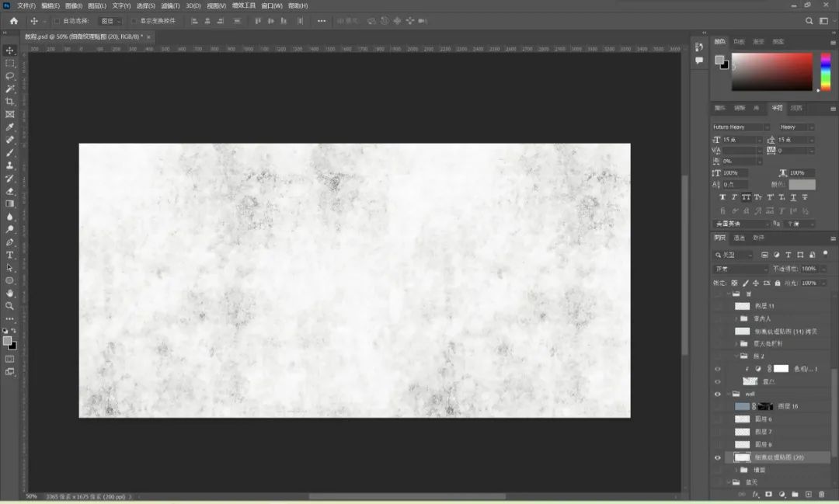Open the 滤镜(T) menu
839x504 pixels.
click(x=170, y=6)
